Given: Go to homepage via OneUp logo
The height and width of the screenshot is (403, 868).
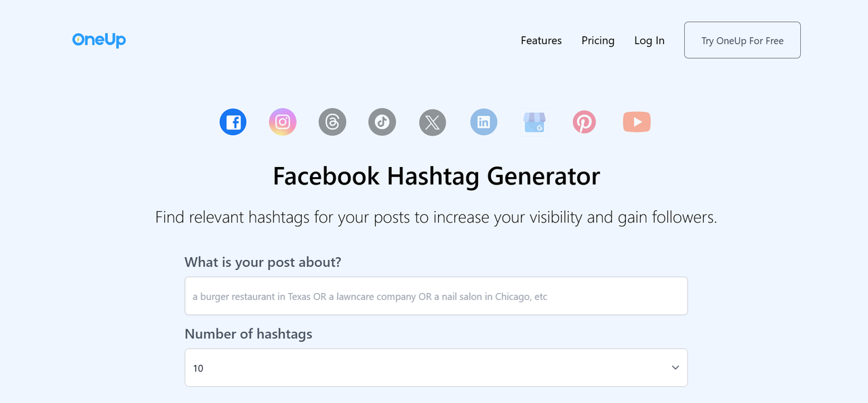Looking at the screenshot, I should coord(99,40).
